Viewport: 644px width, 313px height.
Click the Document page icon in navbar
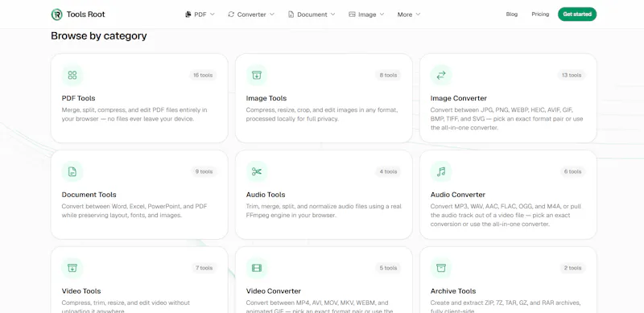pos(291,14)
